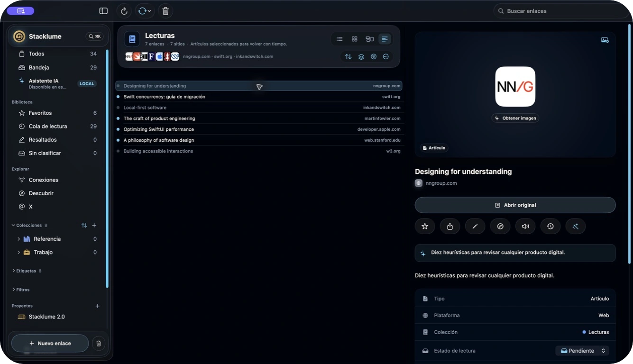
Task: Click Abrir original button
Action: [x=515, y=205]
